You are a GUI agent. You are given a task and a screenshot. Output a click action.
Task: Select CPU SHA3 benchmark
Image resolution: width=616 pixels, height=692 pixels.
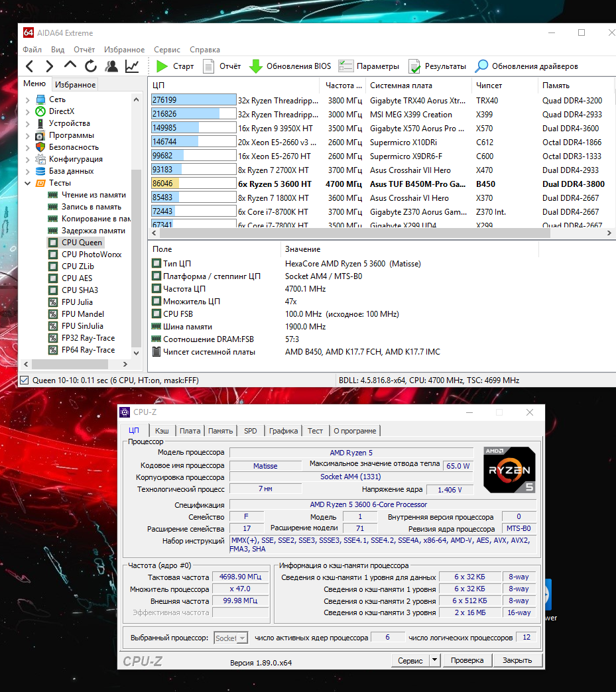point(74,290)
